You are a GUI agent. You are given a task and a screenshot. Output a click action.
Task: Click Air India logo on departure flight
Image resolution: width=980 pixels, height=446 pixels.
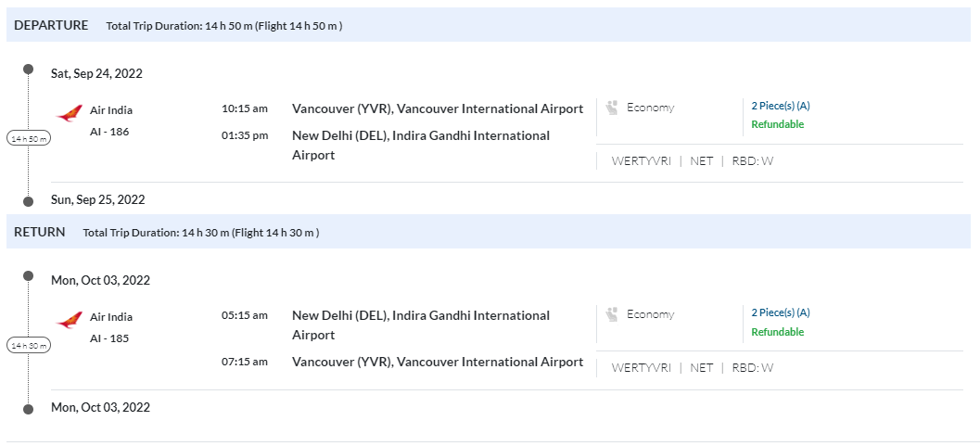coord(70,114)
